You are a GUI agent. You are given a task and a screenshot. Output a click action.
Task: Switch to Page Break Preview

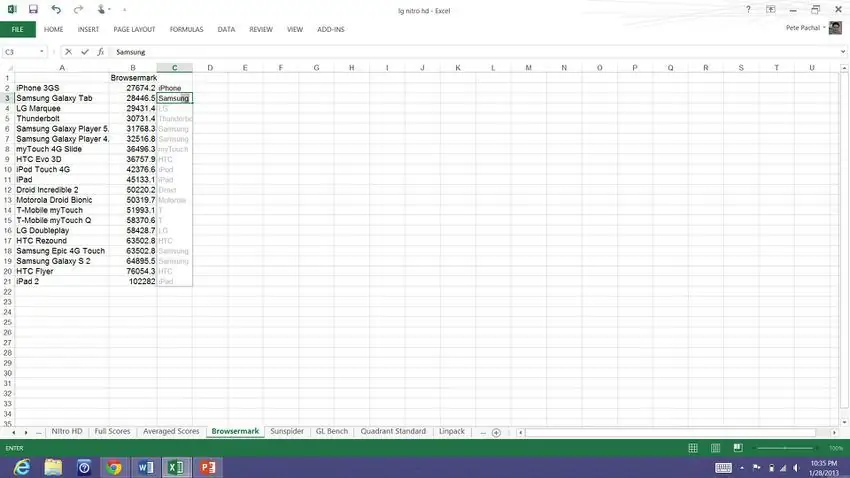click(x=738, y=448)
